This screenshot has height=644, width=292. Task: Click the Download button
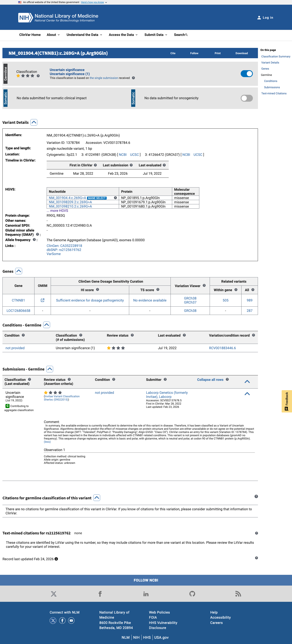(242, 53)
